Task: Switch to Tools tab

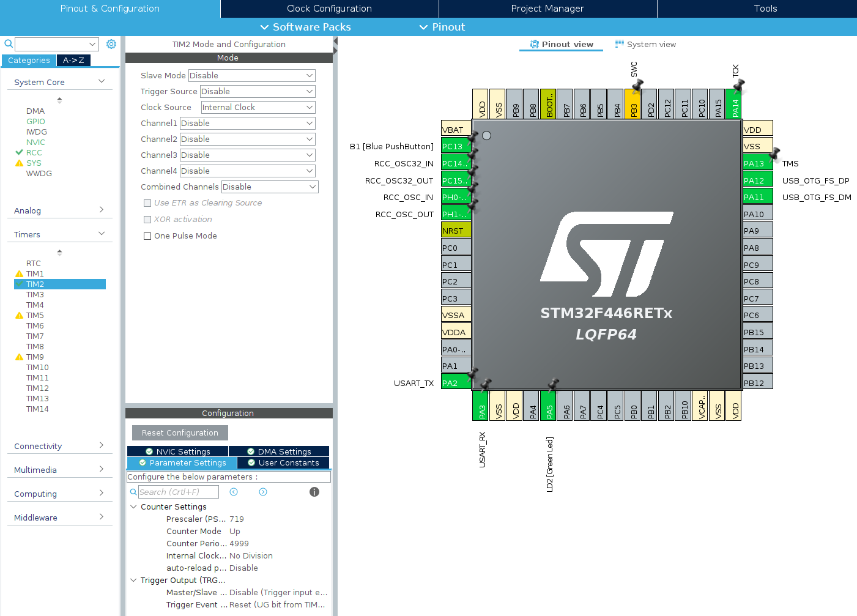Action: pyautogui.click(x=765, y=9)
